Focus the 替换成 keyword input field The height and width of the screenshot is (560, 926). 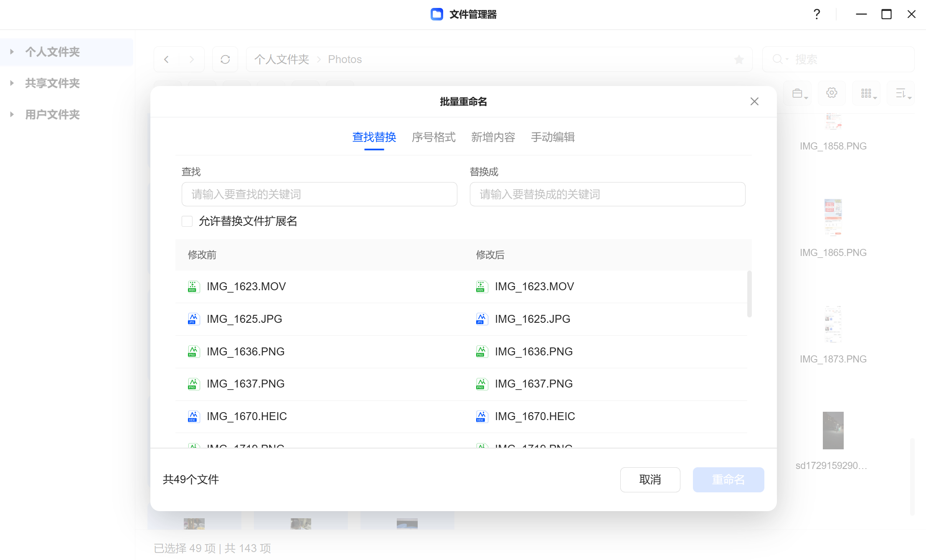click(x=607, y=194)
